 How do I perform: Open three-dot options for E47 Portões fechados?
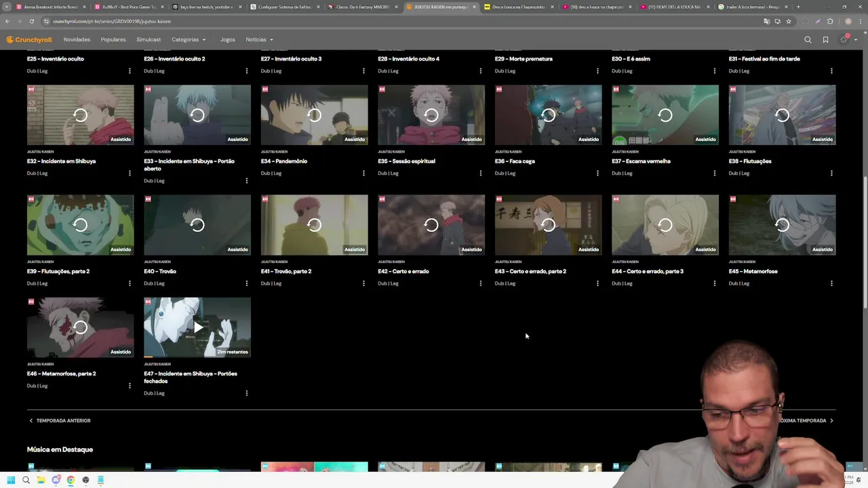tap(247, 393)
